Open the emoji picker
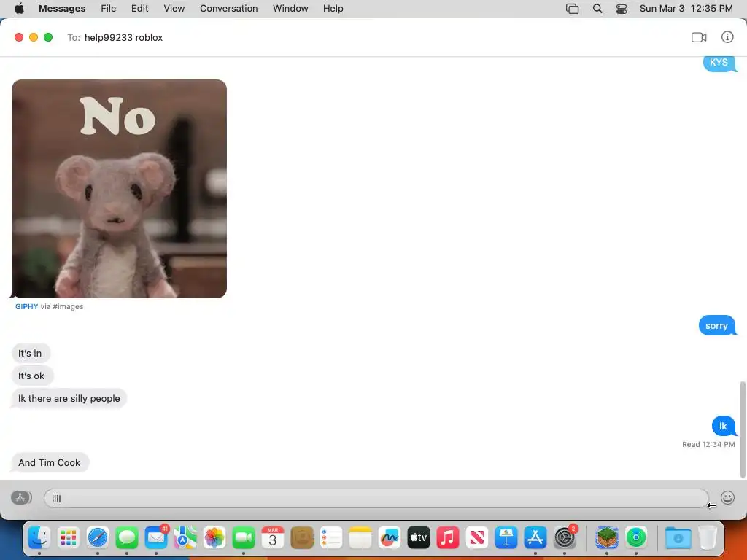 pyautogui.click(x=727, y=498)
